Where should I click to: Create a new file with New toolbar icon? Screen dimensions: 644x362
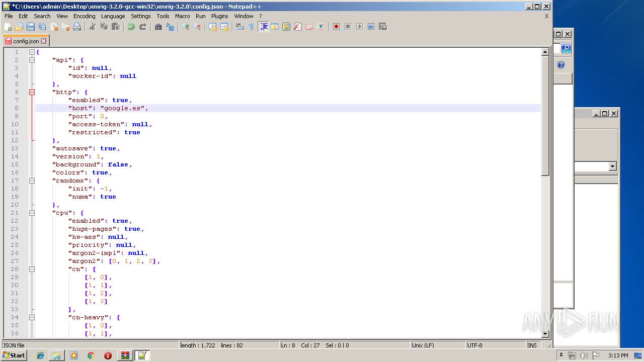(x=8, y=27)
